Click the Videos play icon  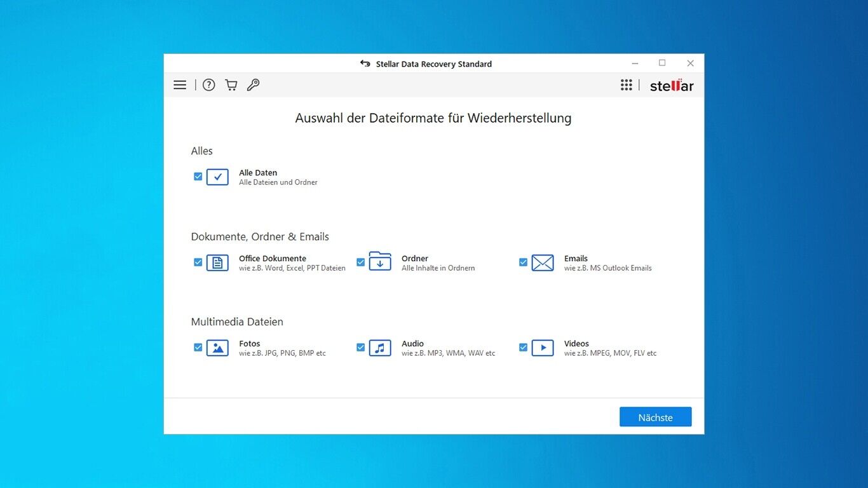(x=543, y=348)
